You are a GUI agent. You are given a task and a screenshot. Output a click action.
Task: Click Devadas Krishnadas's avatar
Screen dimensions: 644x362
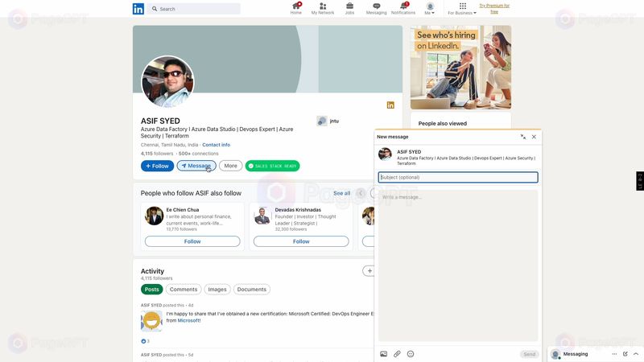click(x=262, y=216)
